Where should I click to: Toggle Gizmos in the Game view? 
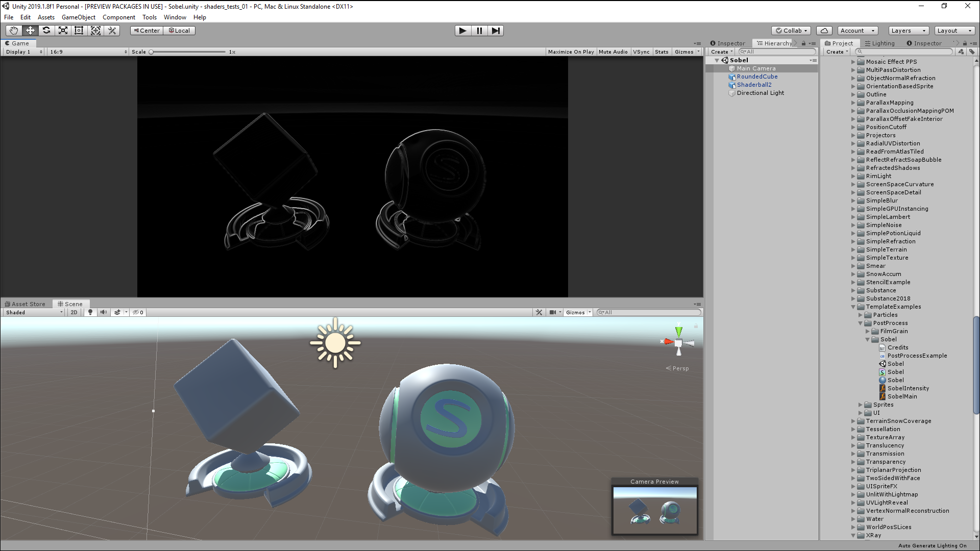coord(683,52)
